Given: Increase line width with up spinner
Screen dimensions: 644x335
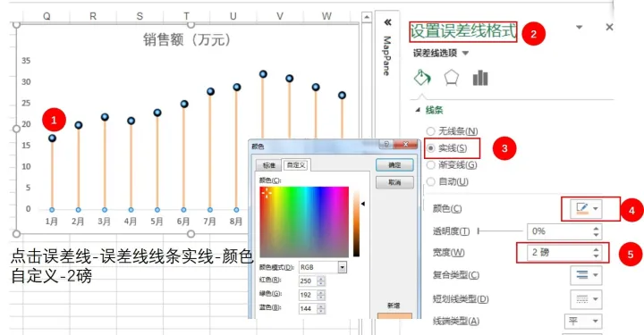Looking at the screenshot, I should (596, 249).
